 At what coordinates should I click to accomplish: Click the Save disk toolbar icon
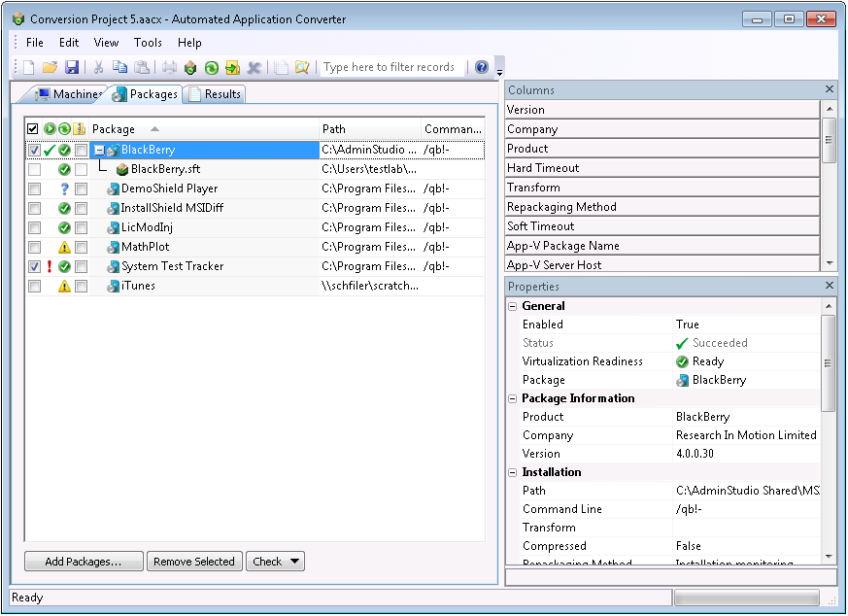pyautogui.click(x=72, y=67)
